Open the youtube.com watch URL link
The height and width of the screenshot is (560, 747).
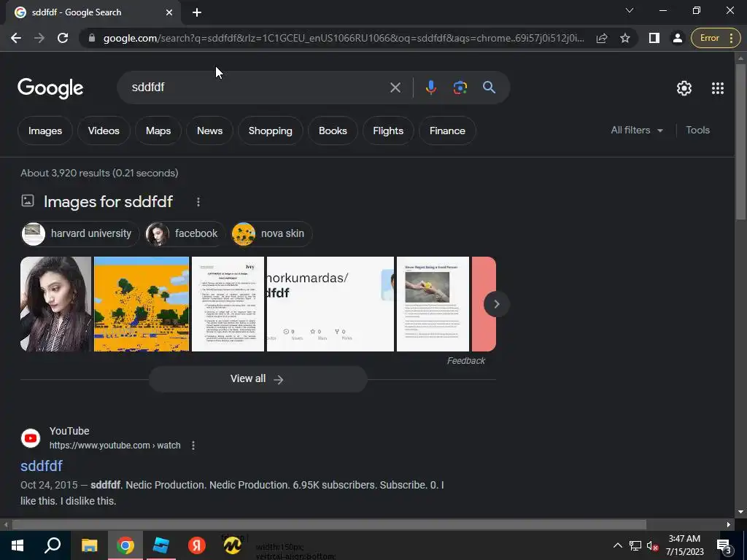tap(115, 446)
